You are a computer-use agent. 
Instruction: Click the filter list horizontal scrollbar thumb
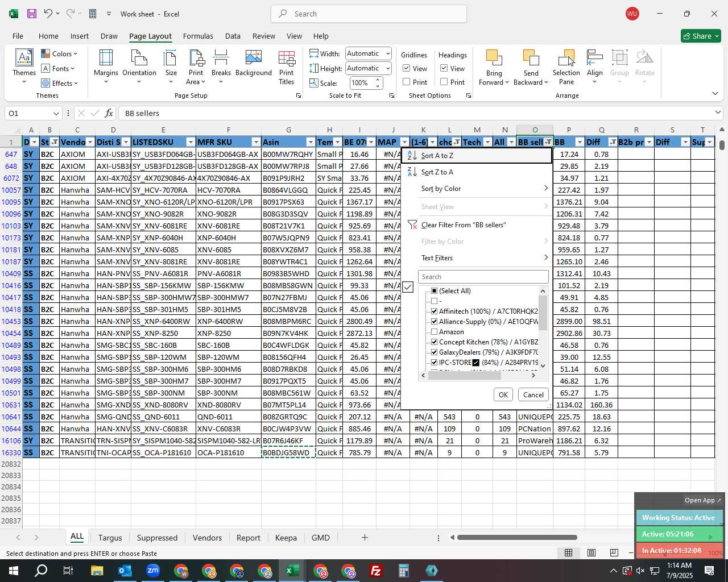pyautogui.click(x=464, y=375)
